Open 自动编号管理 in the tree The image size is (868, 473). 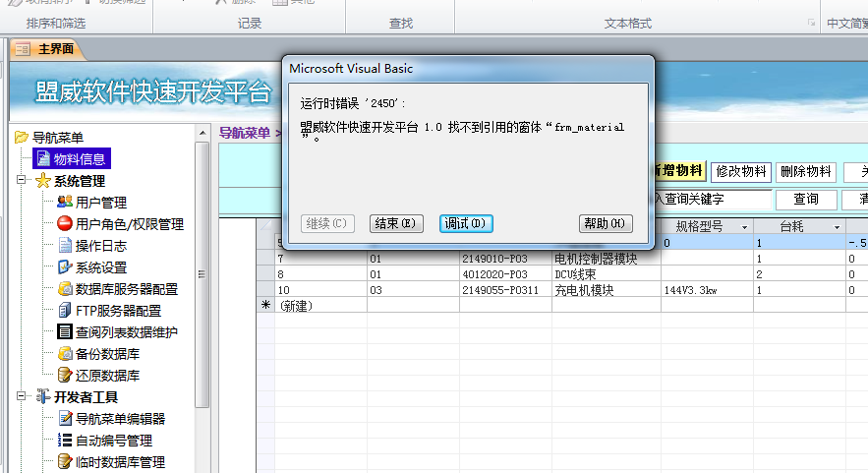tap(114, 441)
